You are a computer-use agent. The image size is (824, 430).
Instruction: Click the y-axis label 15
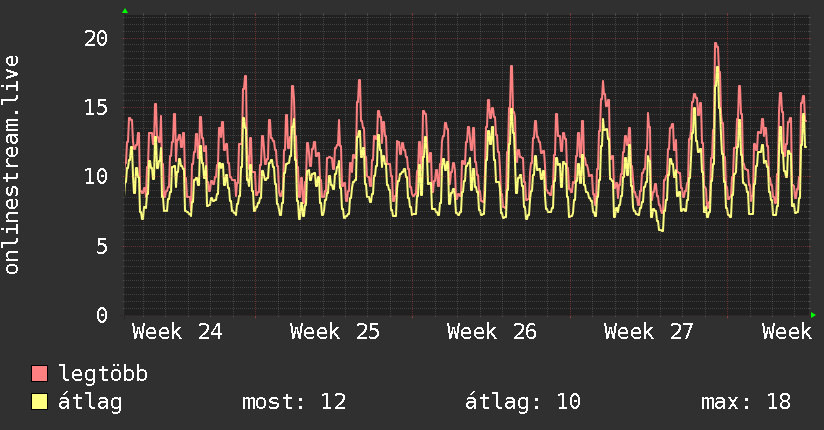tap(96, 108)
